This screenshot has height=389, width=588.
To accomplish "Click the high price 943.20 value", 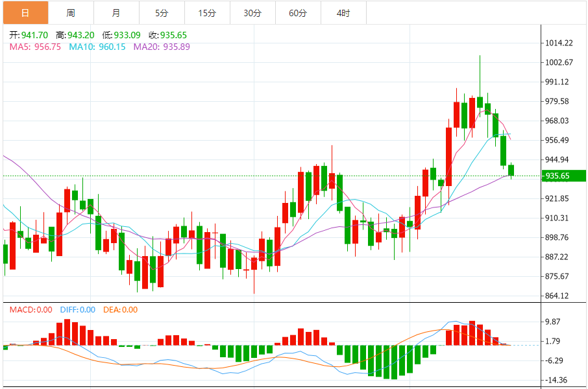I will (81, 35).
